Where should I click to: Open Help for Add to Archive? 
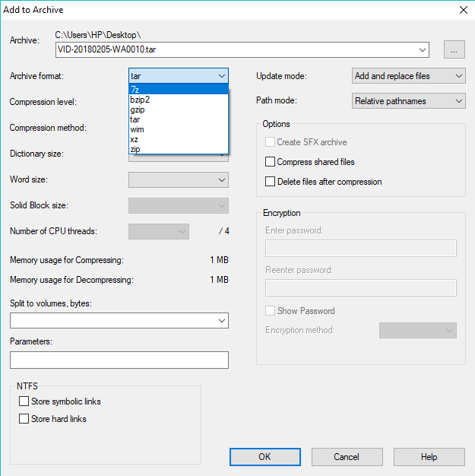click(429, 457)
